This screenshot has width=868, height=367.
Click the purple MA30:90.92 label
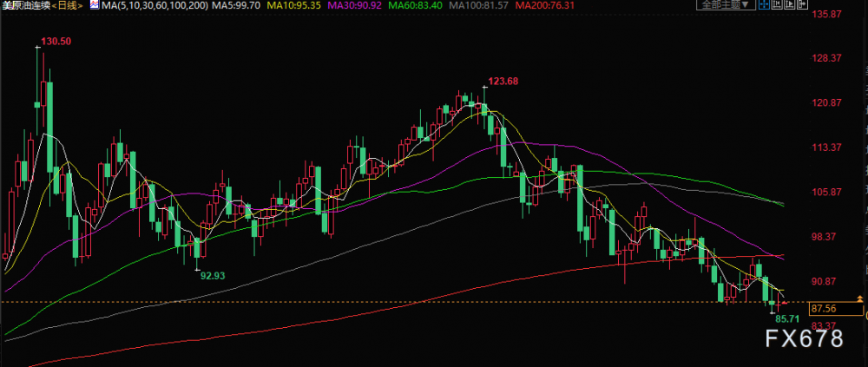point(355,5)
